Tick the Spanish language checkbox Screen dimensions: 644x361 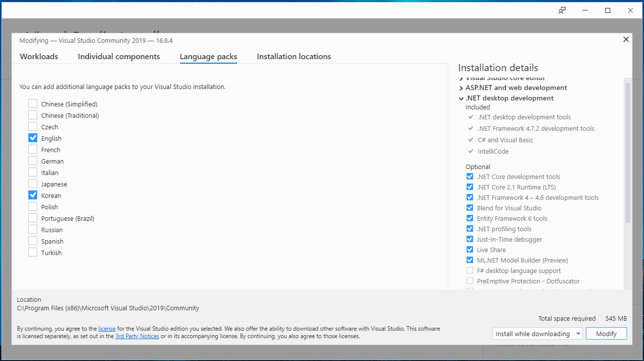33,241
